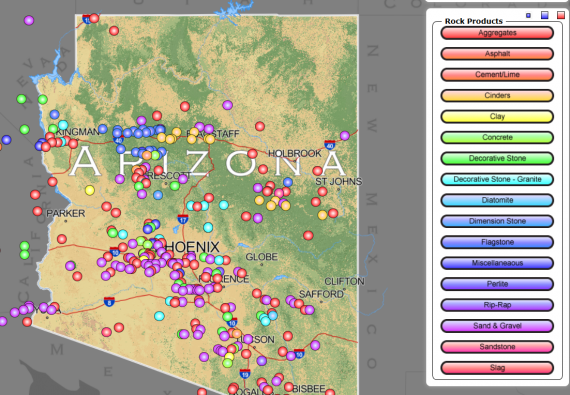Click the purple marker in Nevada's top-left corner
Image resolution: width=570 pixels, height=395 pixels.
click(x=29, y=20)
